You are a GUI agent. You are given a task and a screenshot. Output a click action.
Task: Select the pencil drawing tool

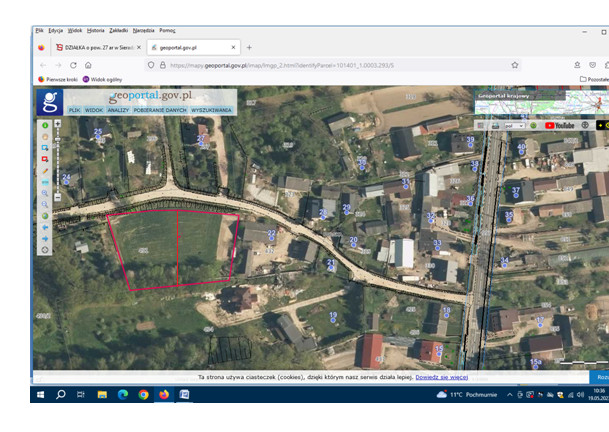pyautogui.click(x=45, y=170)
